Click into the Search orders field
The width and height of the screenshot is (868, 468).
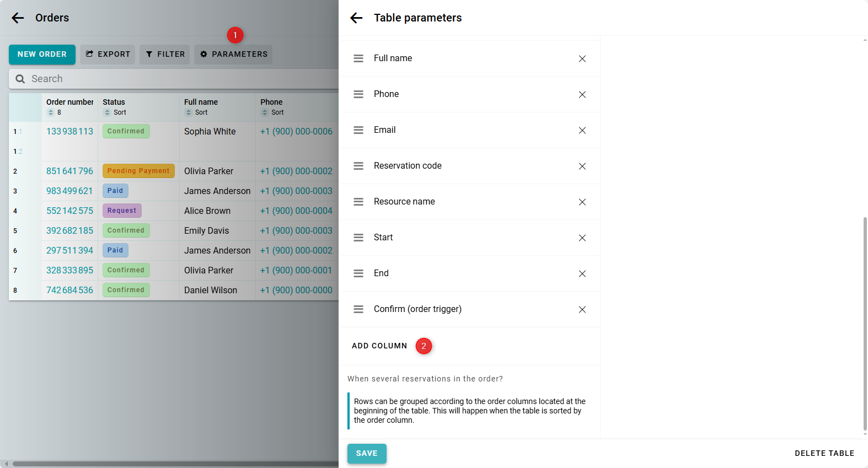click(x=176, y=79)
